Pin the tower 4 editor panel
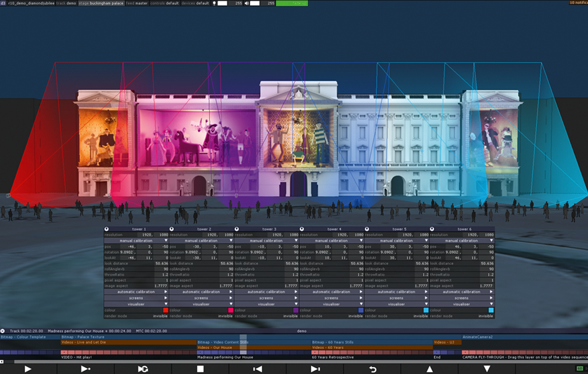This screenshot has width=588, height=374. point(301,229)
